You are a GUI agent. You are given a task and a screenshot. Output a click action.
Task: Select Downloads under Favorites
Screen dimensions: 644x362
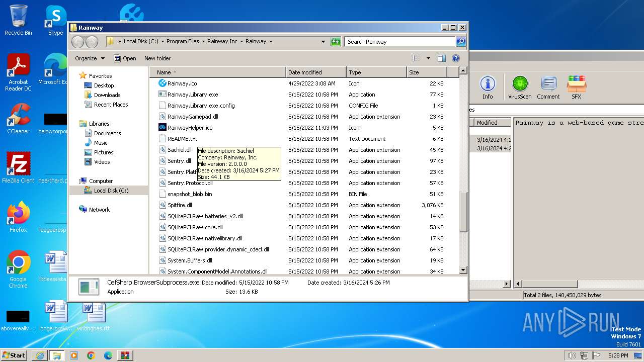(107, 95)
